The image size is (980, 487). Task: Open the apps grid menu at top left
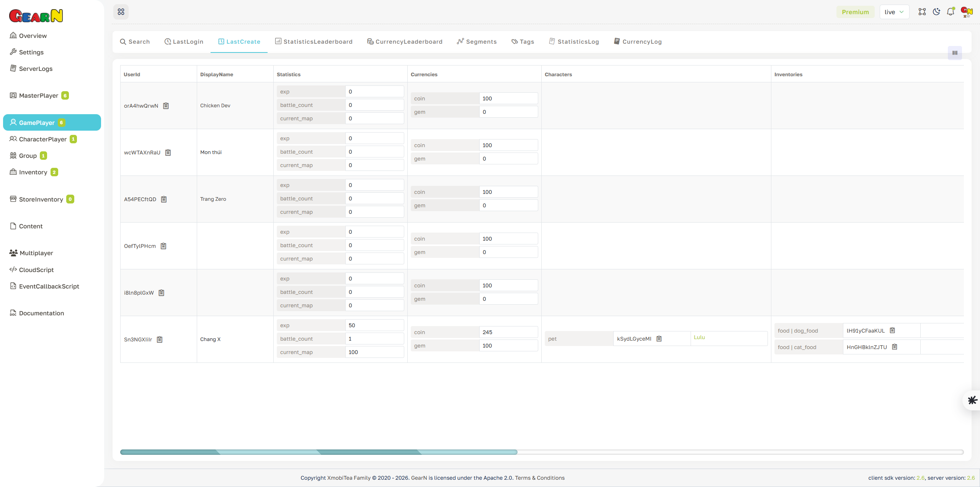[121, 11]
